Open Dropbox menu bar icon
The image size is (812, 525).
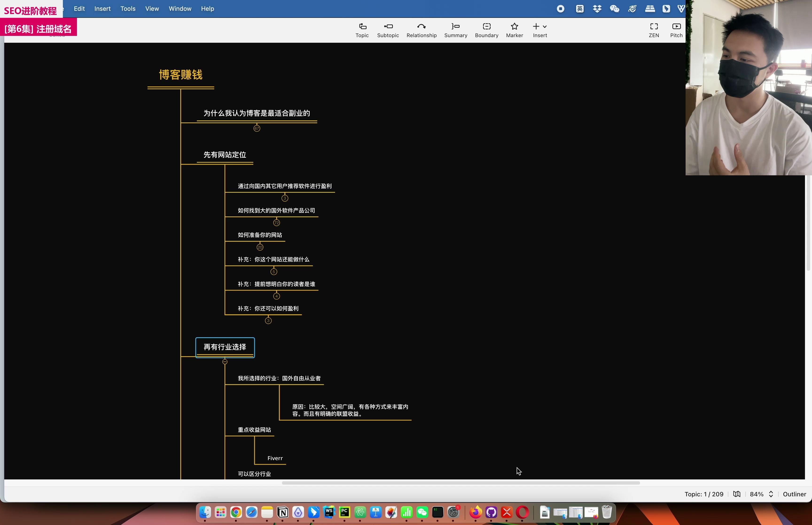pyautogui.click(x=597, y=9)
